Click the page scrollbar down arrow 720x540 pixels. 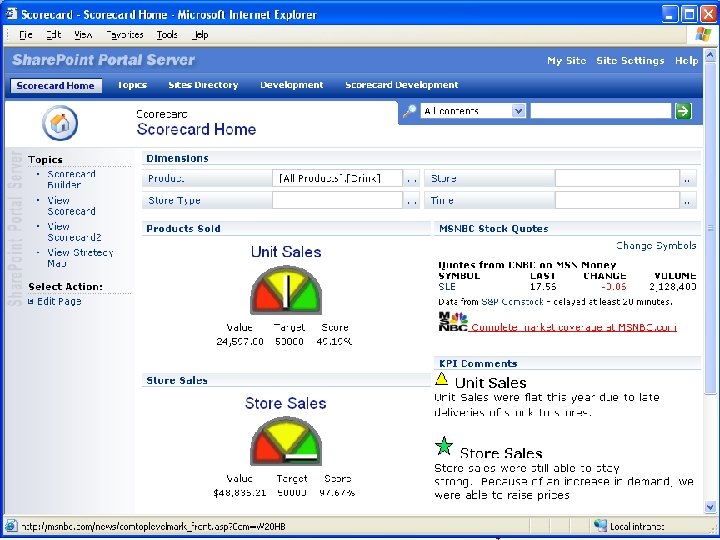710,507
